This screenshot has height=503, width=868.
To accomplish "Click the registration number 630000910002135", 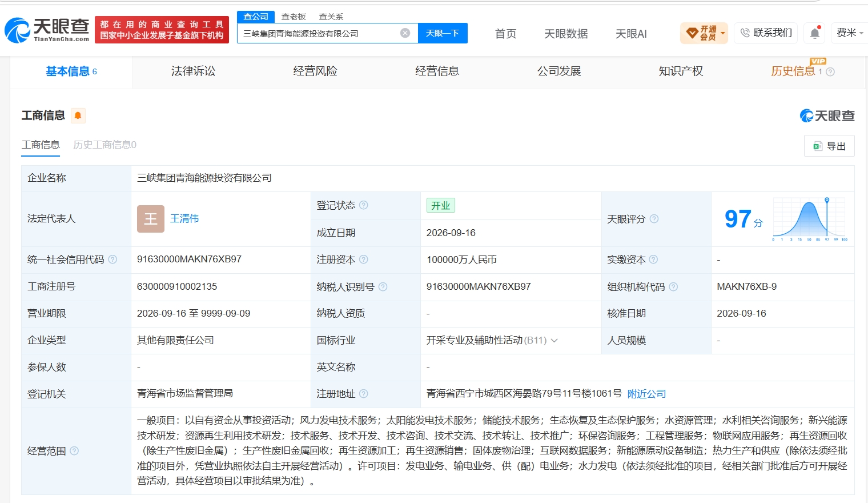I will tap(177, 287).
